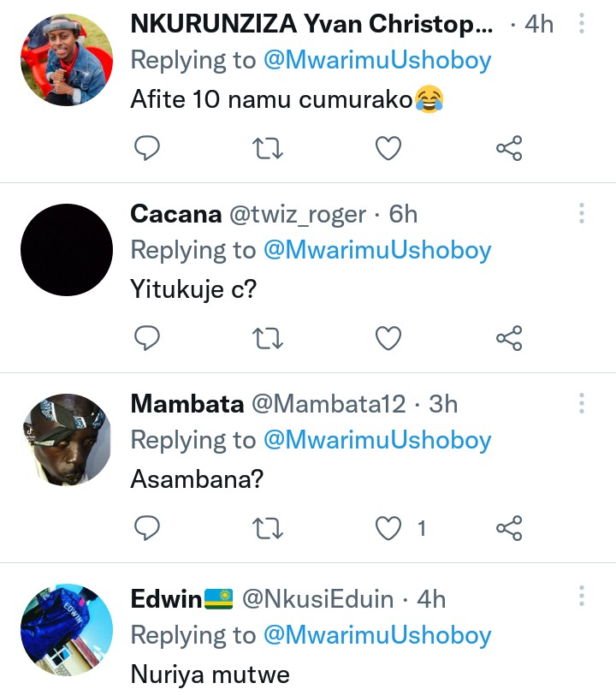Screen dimensions: 616x695
Task: Open more options for Edwin's tweet
Action: (582, 597)
